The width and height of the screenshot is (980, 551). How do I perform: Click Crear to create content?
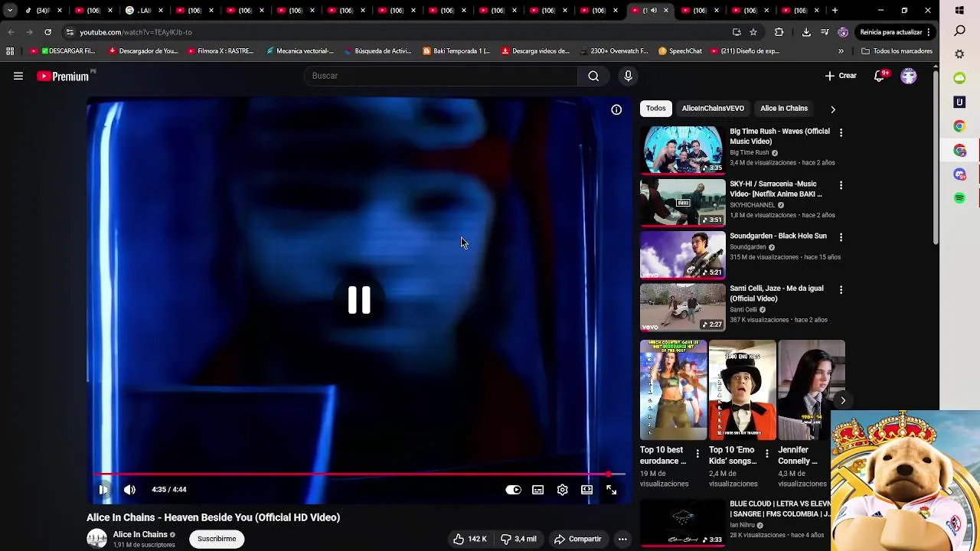pos(841,76)
